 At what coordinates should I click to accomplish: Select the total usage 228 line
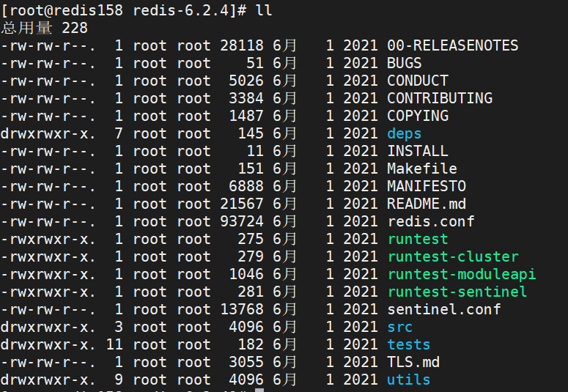tap(44, 28)
